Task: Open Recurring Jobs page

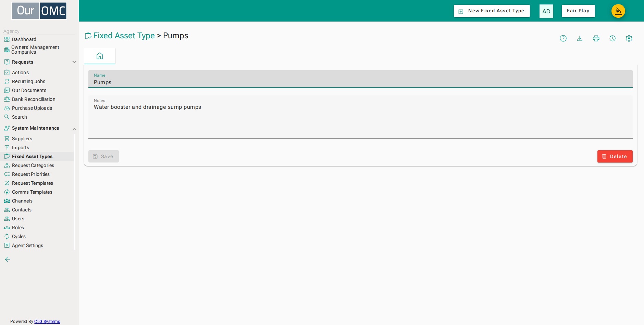Action: [28, 81]
